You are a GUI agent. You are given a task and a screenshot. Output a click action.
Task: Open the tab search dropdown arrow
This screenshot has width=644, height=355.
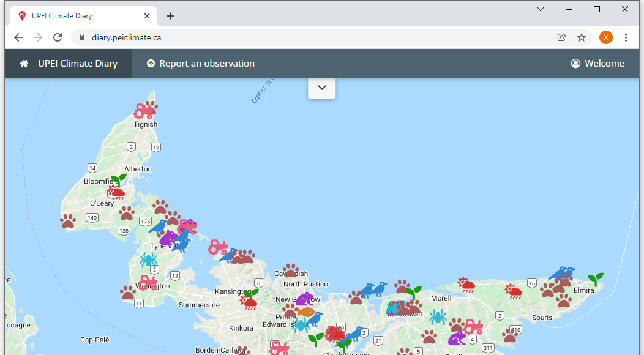click(x=541, y=9)
